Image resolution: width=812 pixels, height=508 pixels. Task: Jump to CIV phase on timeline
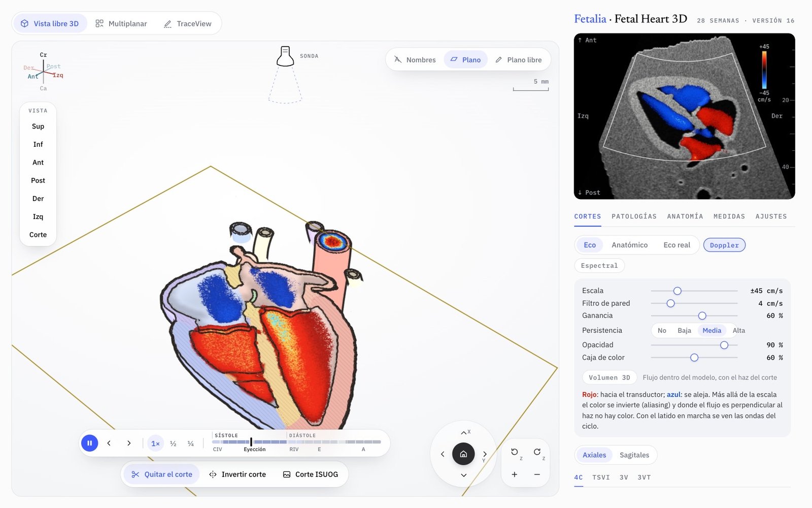click(x=217, y=450)
